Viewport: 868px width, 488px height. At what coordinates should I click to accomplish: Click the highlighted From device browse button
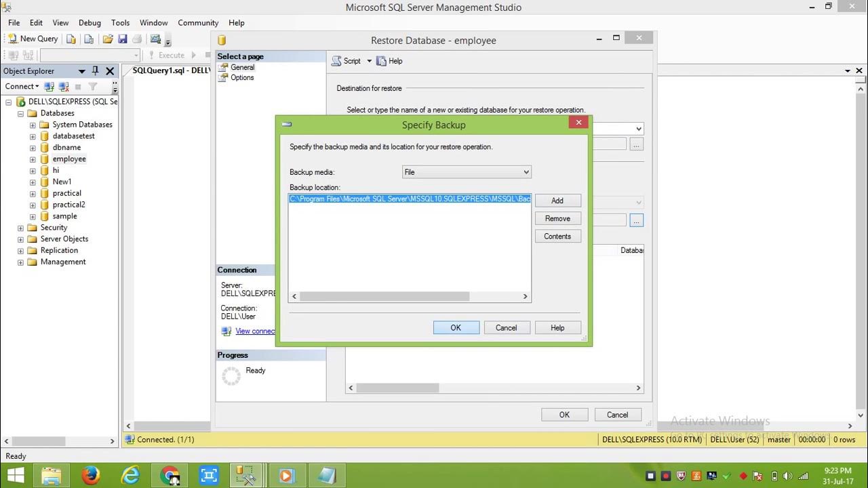coord(636,220)
